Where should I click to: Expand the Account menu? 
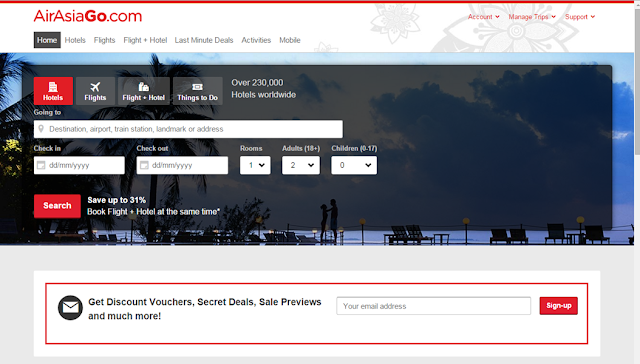(x=484, y=17)
